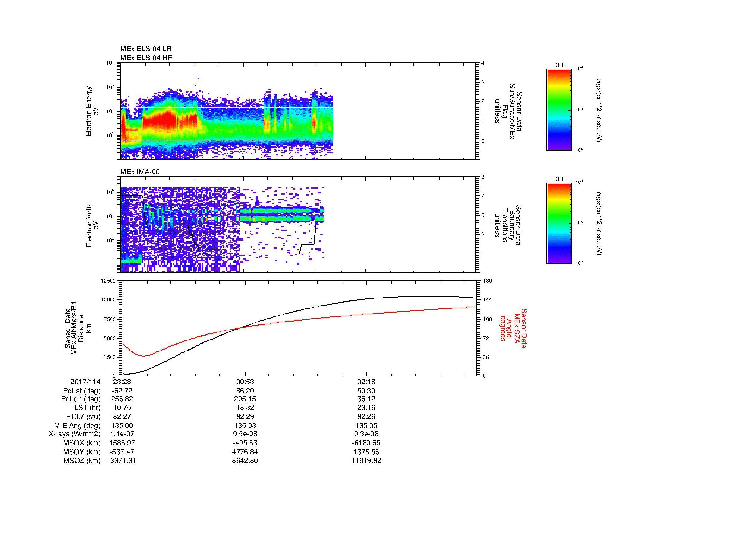Viewport: 756px width, 534px height.
Task: Click the 00:53 time tick label
Action: pyautogui.click(x=245, y=382)
